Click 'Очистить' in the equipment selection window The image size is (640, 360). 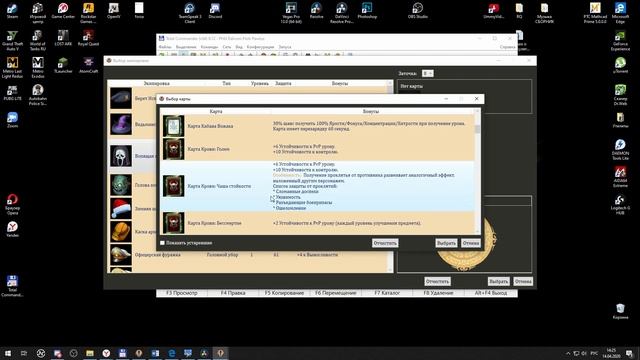coord(437,281)
